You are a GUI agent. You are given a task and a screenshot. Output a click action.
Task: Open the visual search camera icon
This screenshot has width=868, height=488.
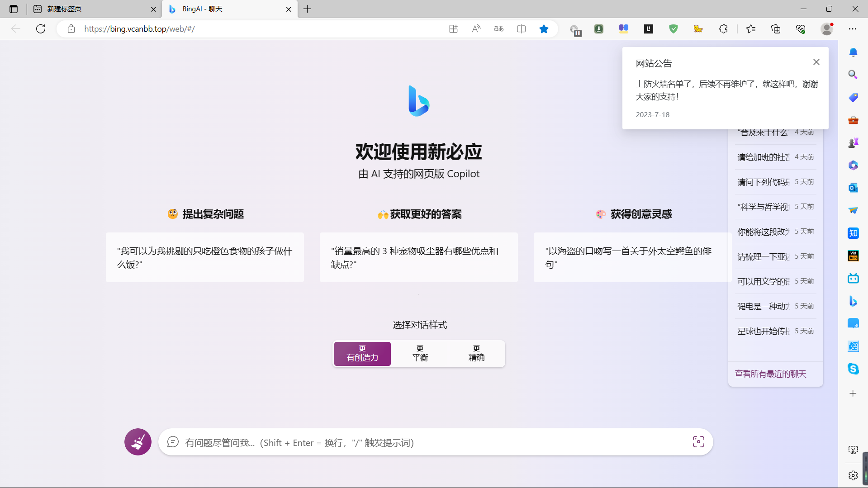698,442
